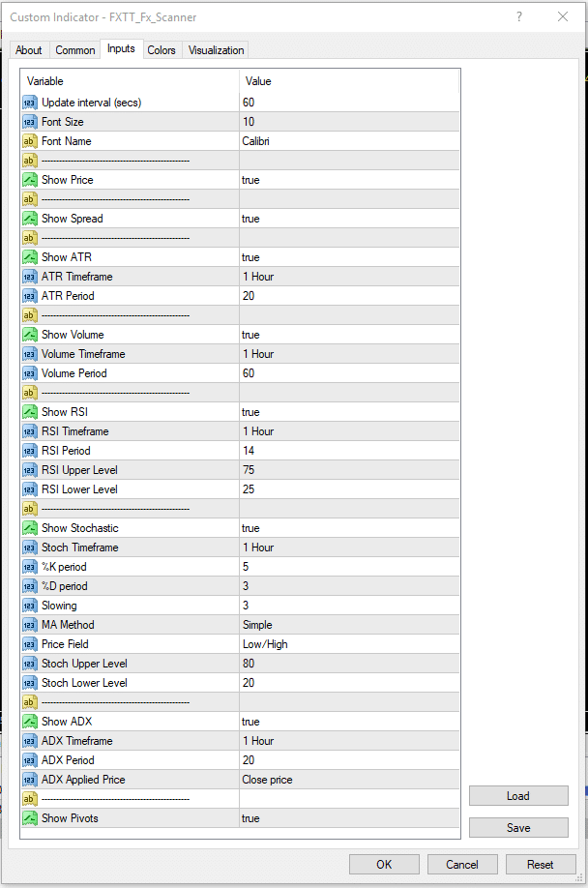Open the ATR Timeframe value dropdown
Image resolution: width=588 pixels, height=888 pixels.
pos(348,277)
